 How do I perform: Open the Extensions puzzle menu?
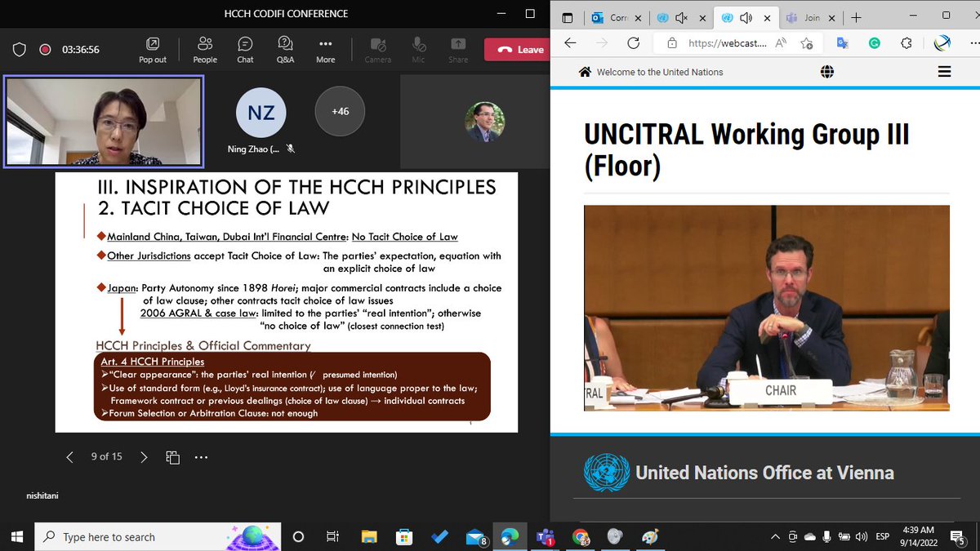tap(906, 43)
